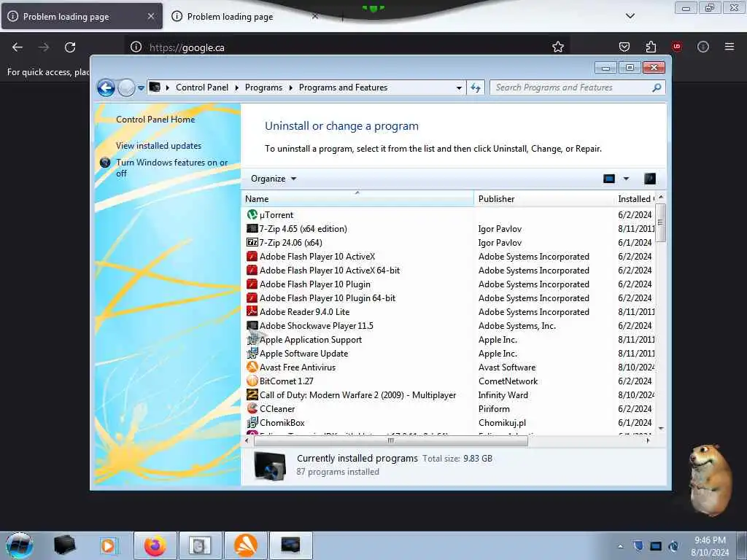Click the Avast Free Antivirus icon
Screen dimensions: 747x560
(x=252, y=367)
